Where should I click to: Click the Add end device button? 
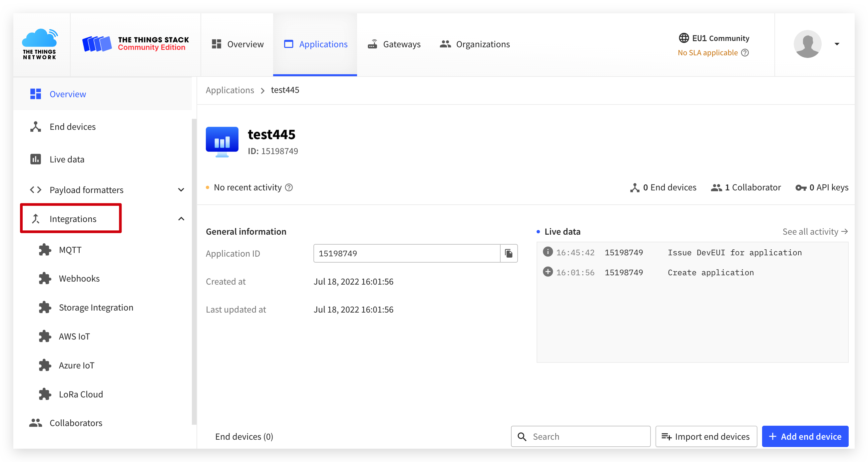(x=805, y=436)
